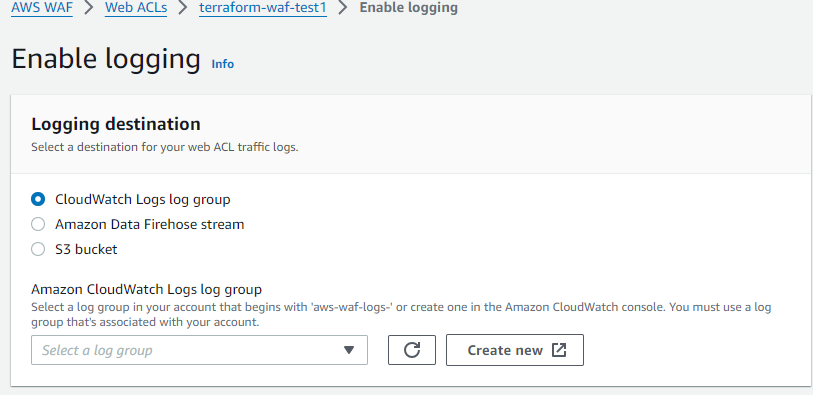Screen dimensions: 813x395
Task: Go to the AWS WAF breadcrumb
Action: click(42, 8)
